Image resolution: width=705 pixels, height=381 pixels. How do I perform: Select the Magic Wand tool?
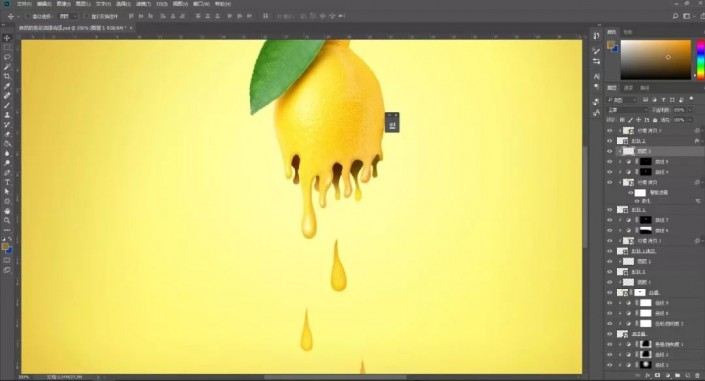[7, 67]
